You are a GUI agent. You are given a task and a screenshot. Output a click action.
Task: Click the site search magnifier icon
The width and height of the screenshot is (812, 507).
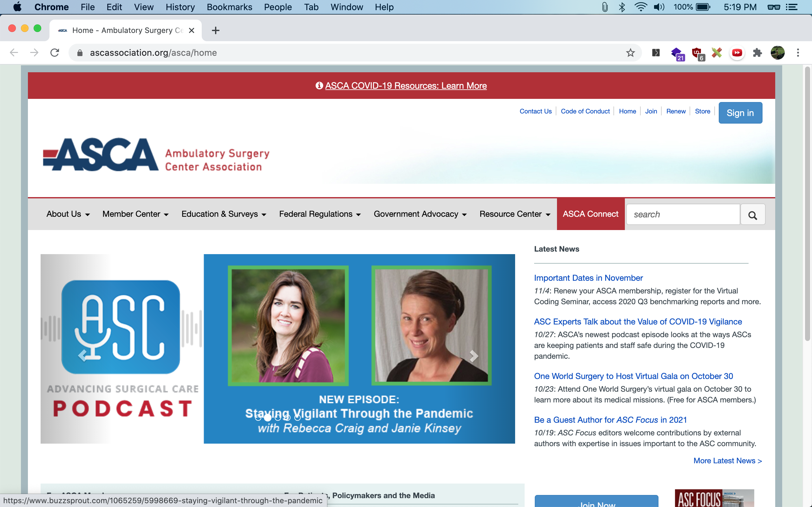[x=752, y=215]
